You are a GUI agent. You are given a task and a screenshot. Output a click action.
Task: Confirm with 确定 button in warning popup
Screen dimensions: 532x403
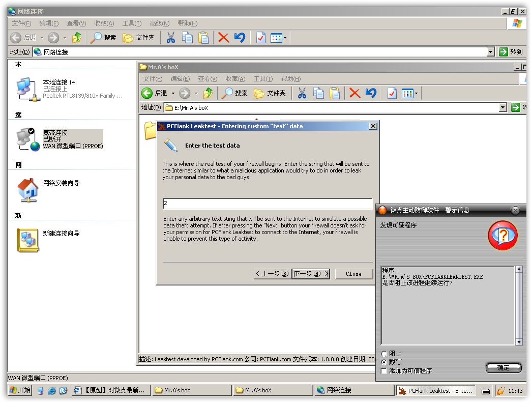(x=504, y=368)
